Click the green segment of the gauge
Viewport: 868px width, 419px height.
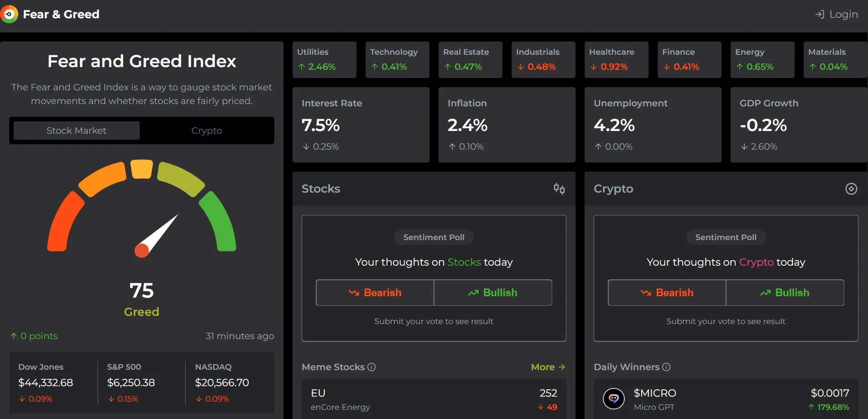pos(219,221)
